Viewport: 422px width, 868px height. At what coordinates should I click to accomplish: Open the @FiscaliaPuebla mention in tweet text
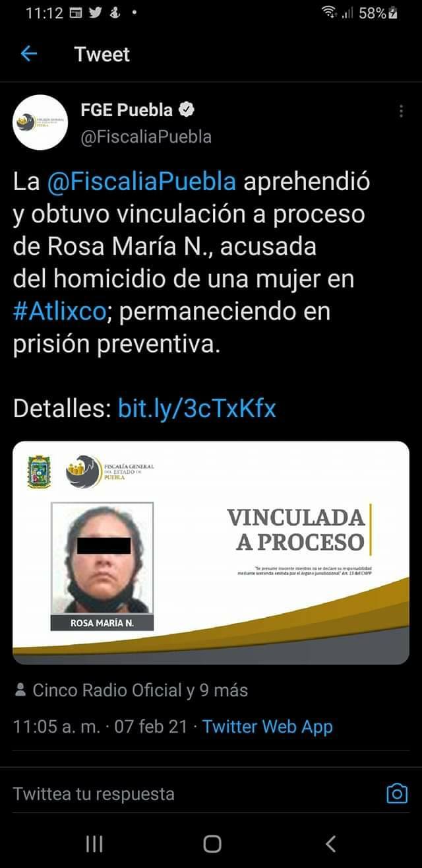[142, 182]
